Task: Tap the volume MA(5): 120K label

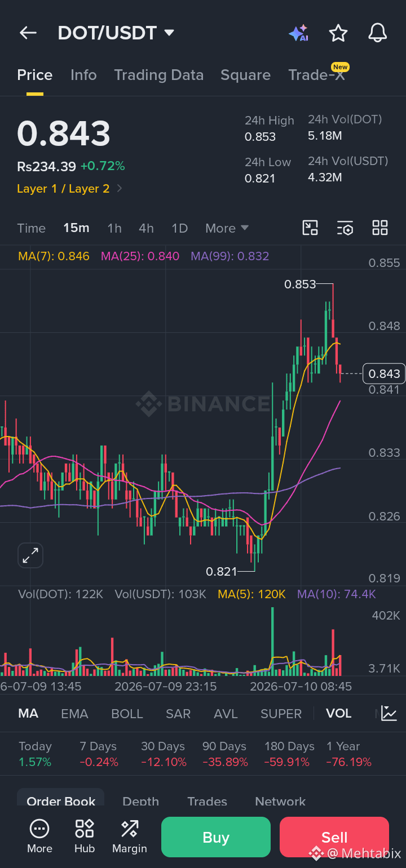Action: pos(252,594)
